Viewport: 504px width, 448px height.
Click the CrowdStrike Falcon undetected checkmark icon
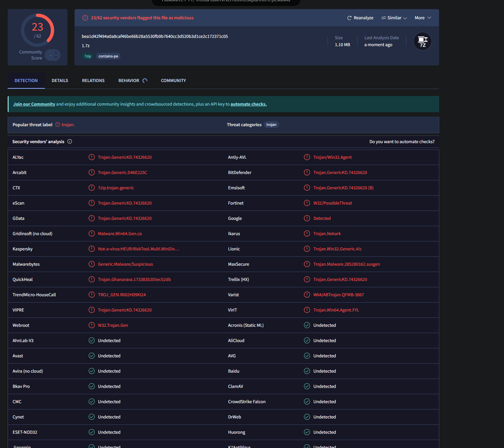[307, 402]
